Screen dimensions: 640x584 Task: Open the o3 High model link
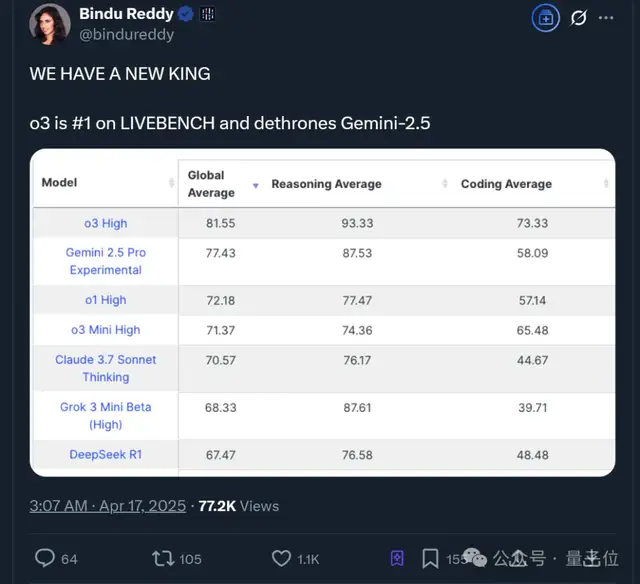pyautogui.click(x=106, y=223)
